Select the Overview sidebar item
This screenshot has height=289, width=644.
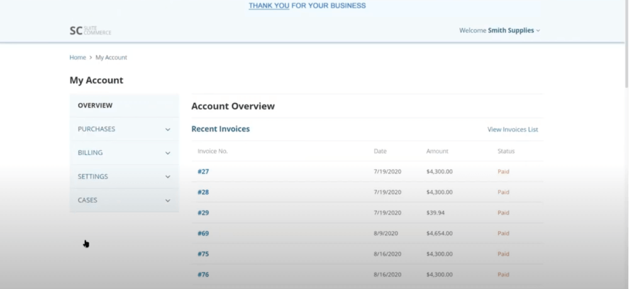(x=95, y=106)
